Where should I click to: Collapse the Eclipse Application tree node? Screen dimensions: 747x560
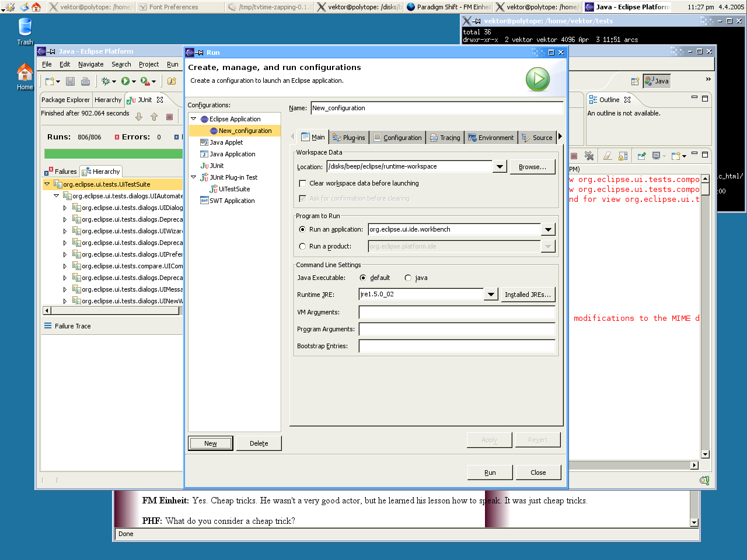194,119
